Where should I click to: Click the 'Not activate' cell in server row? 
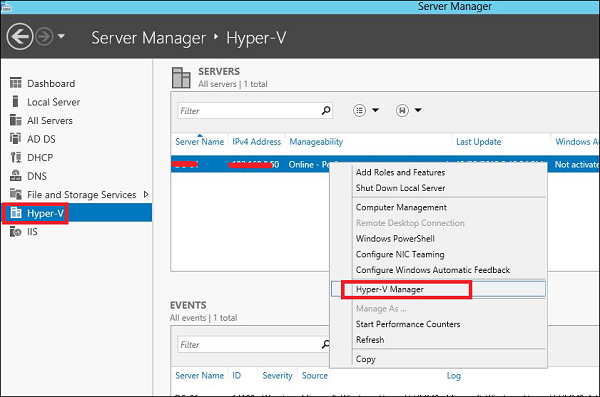576,165
